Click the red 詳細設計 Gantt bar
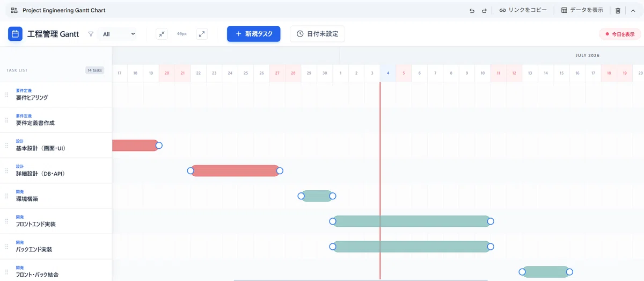Viewport: 644px width, 281px height. tap(235, 171)
